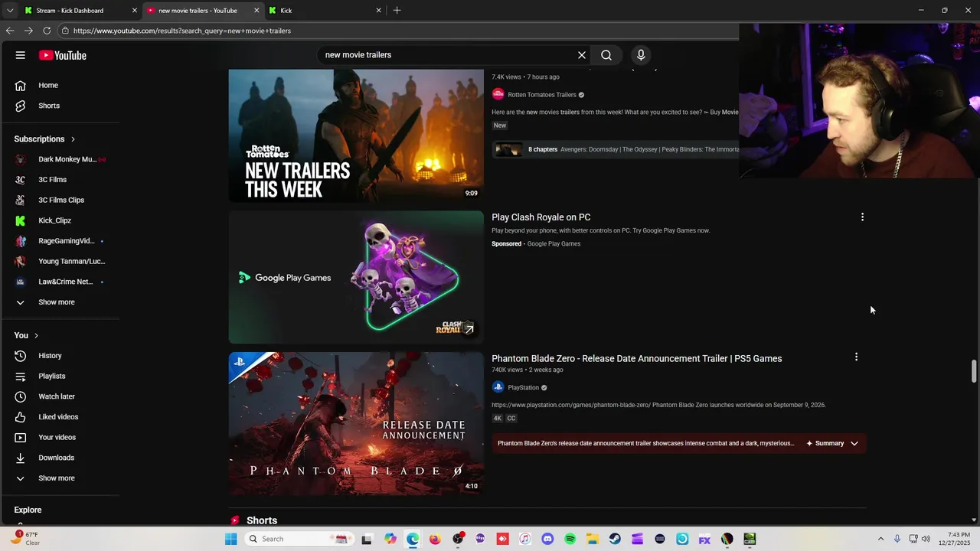Expand the Subscriptions section arrow
This screenshot has height=551, width=980.
coord(73,139)
